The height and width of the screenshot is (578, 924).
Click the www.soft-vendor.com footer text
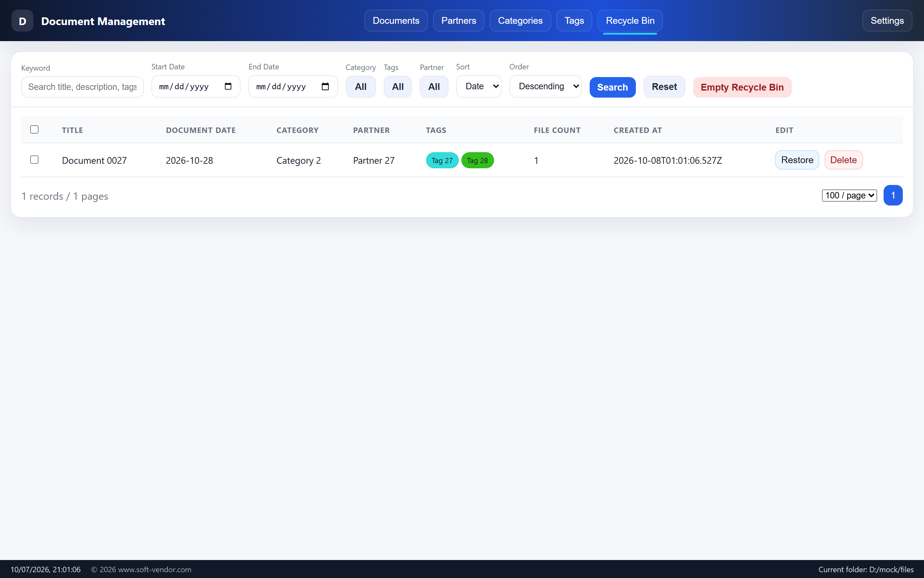point(155,570)
